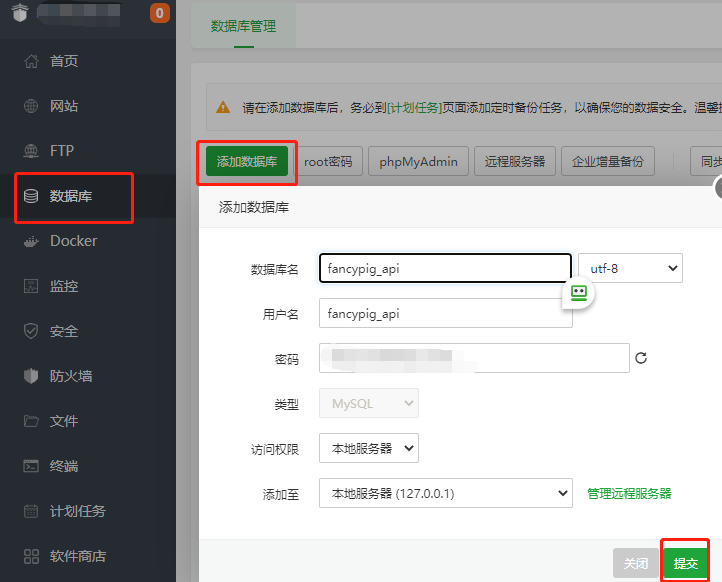The image size is (722, 582).
Task: Click the 远程服务器 button
Action: (x=515, y=161)
